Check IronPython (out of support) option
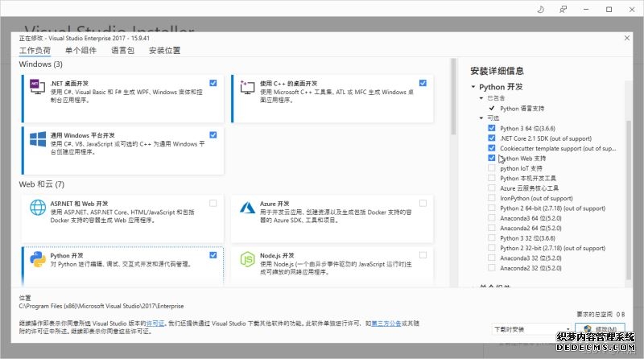644x359 pixels. (x=491, y=197)
